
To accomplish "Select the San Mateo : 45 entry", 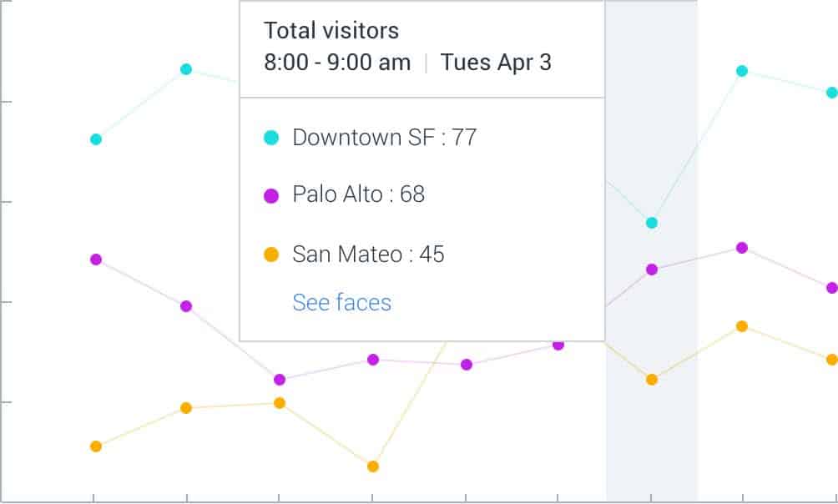I will coord(367,254).
